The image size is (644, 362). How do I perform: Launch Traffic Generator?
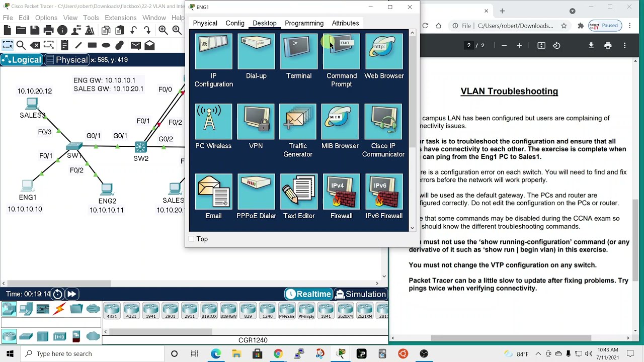298,121
